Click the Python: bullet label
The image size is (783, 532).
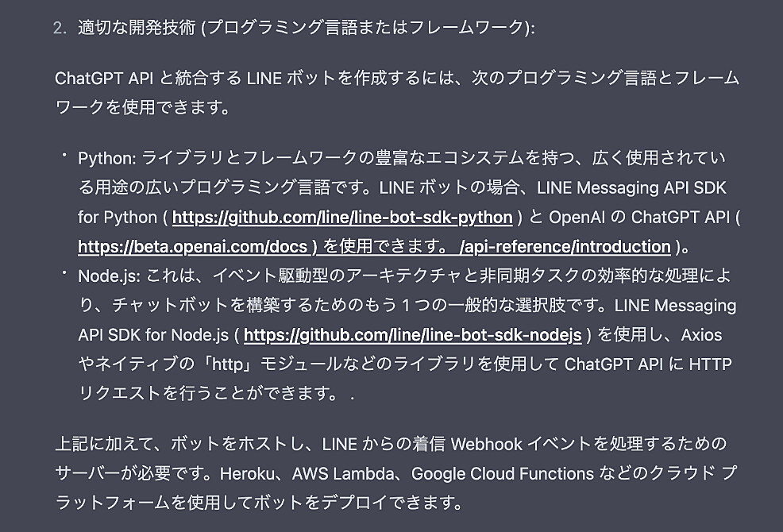[x=107, y=159]
